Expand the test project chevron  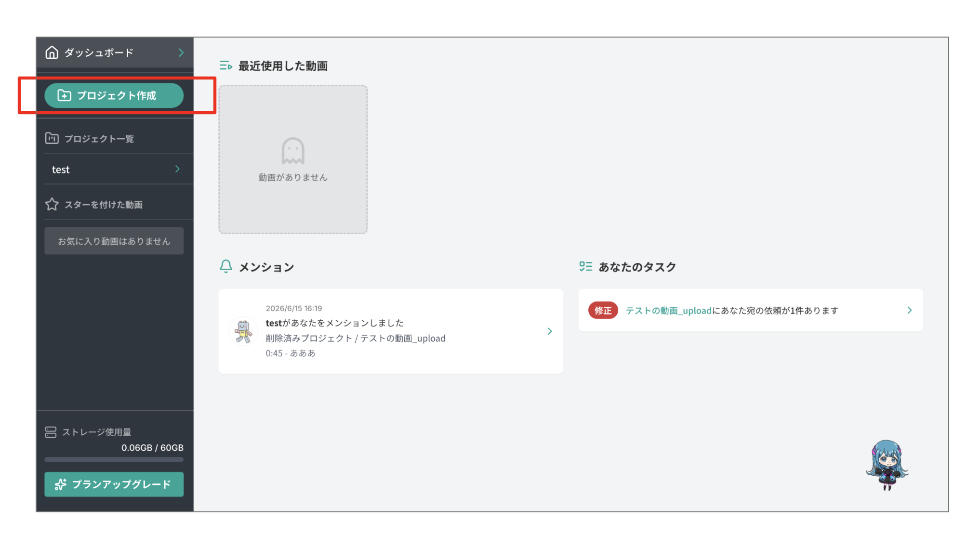[x=177, y=169]
